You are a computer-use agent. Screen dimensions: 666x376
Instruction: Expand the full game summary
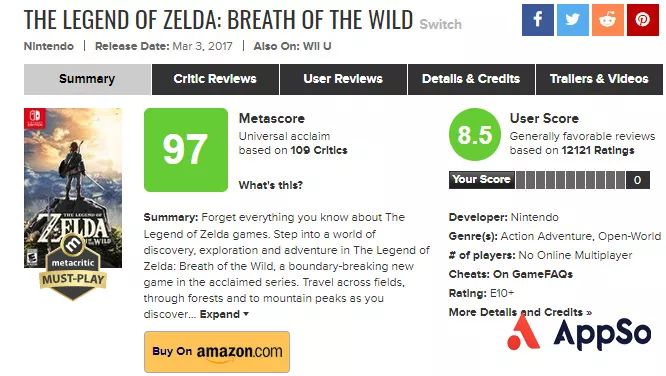click(x=224, y=314)
